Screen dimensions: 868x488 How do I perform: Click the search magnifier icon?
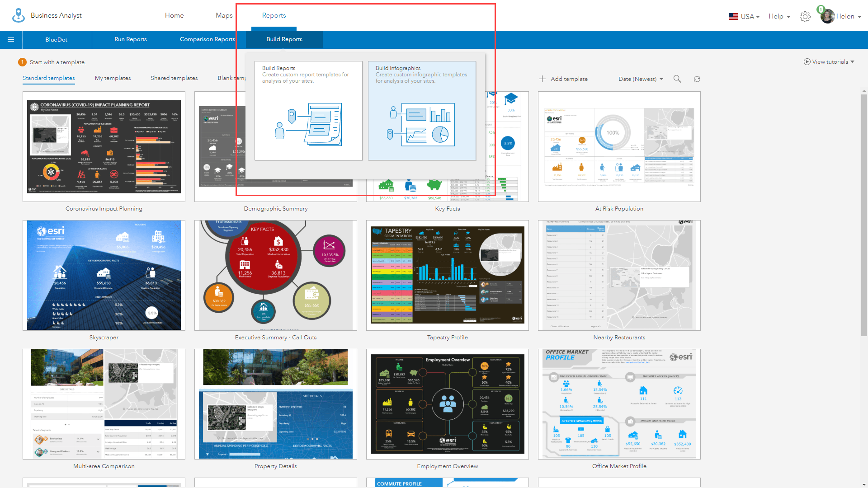coord(677,79)
